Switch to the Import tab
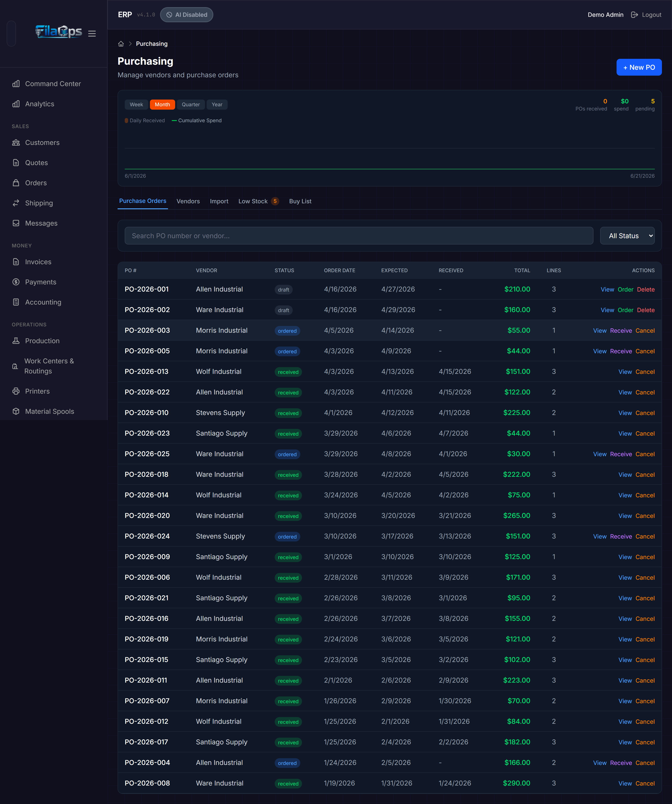 coord(219,201)
